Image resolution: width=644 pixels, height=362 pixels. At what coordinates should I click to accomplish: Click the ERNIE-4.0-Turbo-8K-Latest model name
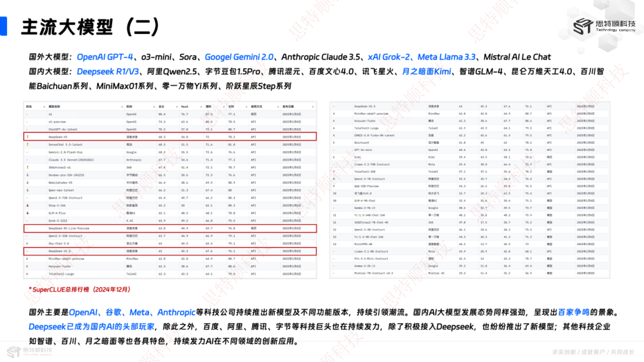[x=374, y=135]
